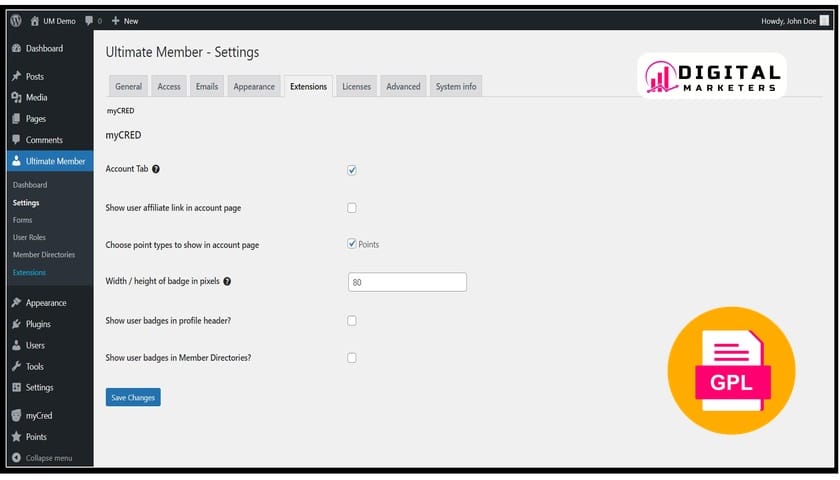Image resolution: width=840 pixels, height=480 pixels.
Task: Click the Appearance brush icon
Action: point(17,303)
